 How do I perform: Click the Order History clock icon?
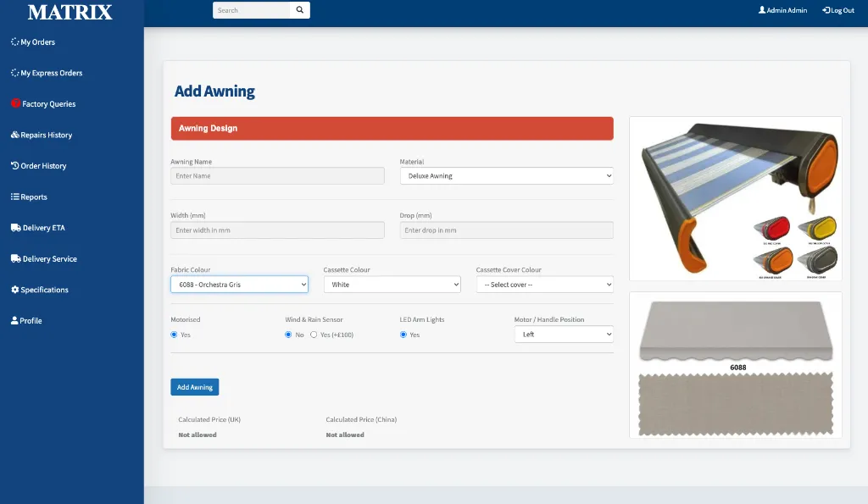[15, 165]
